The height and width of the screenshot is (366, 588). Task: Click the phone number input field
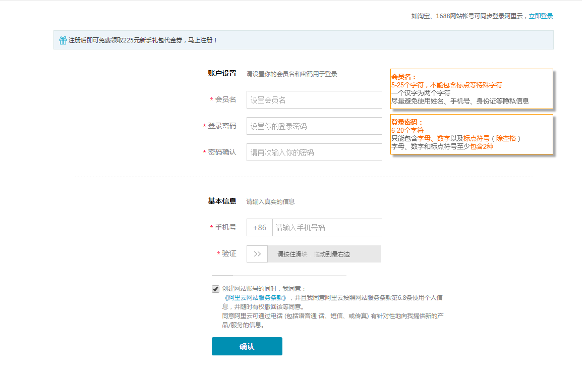327,228
